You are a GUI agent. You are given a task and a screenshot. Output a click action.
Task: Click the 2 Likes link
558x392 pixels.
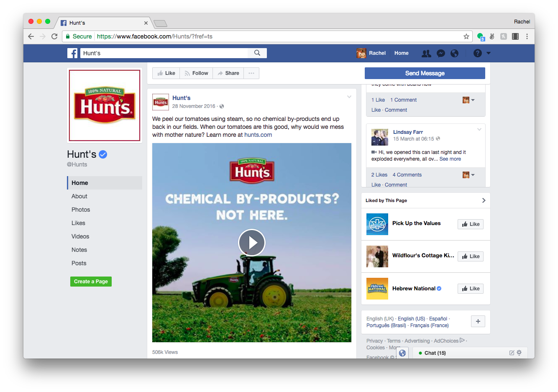coord(379,175)
